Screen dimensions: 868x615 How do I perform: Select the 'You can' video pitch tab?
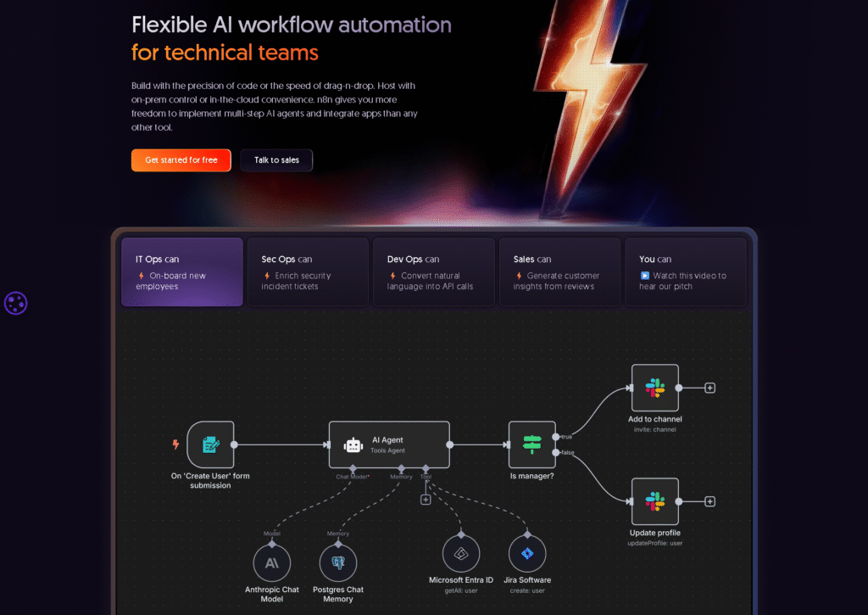(x=685, y=271)
